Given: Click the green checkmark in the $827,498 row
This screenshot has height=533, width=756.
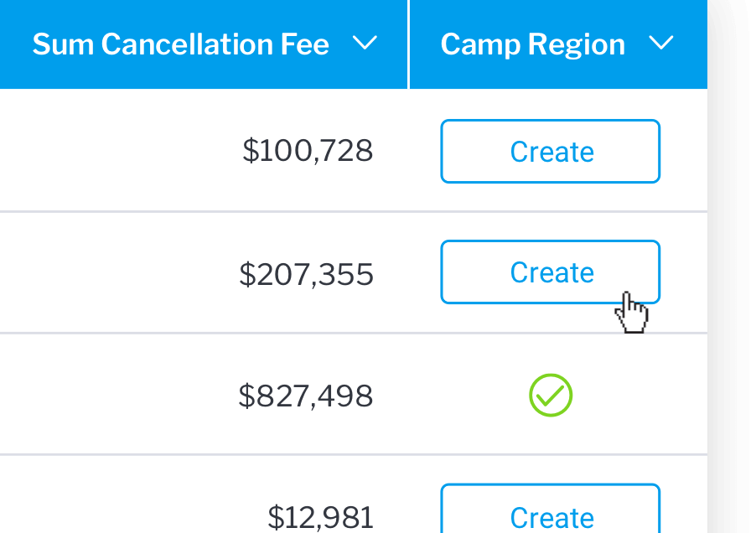Looking at the screenshot, I should coord(551,396).
